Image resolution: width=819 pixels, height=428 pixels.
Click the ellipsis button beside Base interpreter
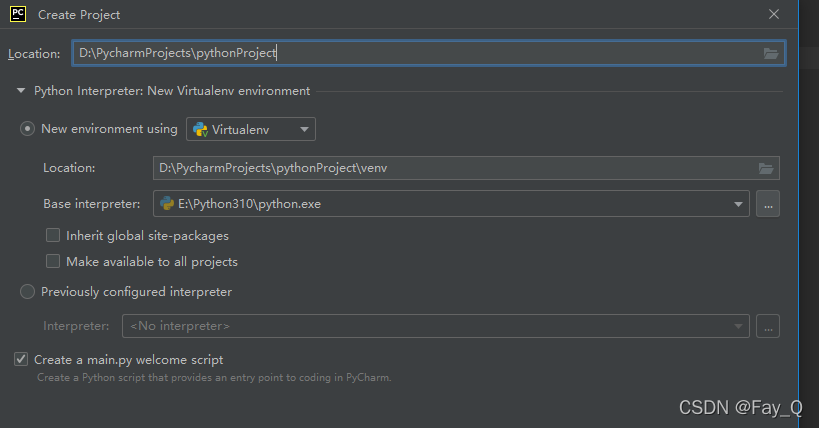(768, 204)
